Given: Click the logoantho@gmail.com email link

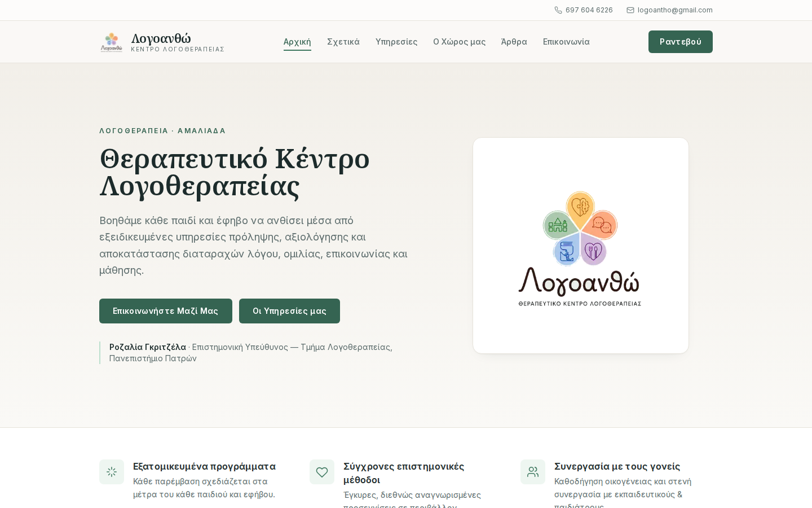Looking at the screenshot, I should [x=675, y=10].
